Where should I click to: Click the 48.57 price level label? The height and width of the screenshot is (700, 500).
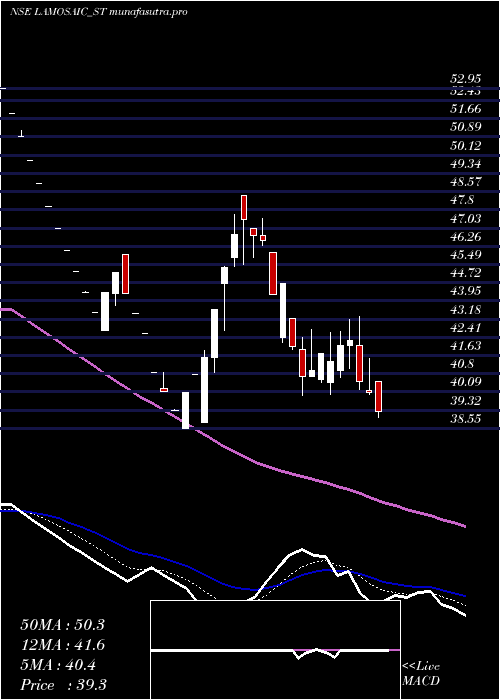[x=466, y=183]
